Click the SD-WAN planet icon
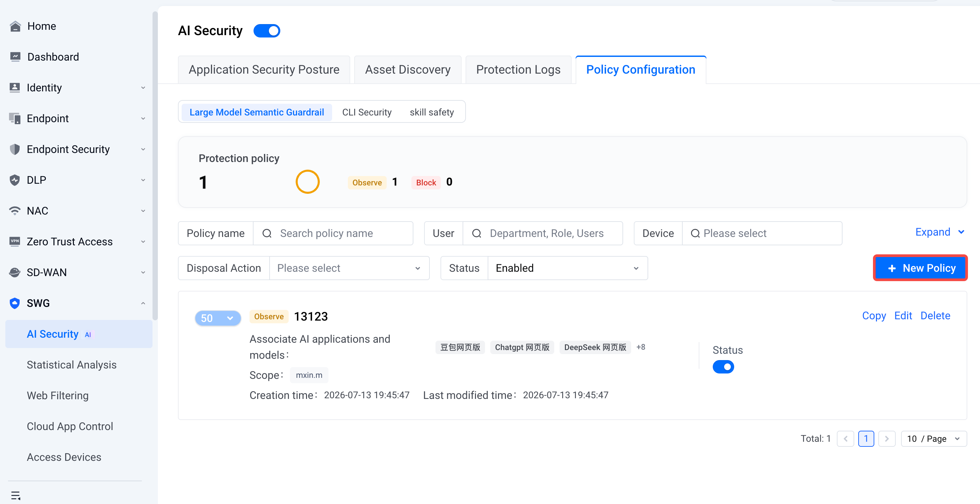 click(15, 272)
